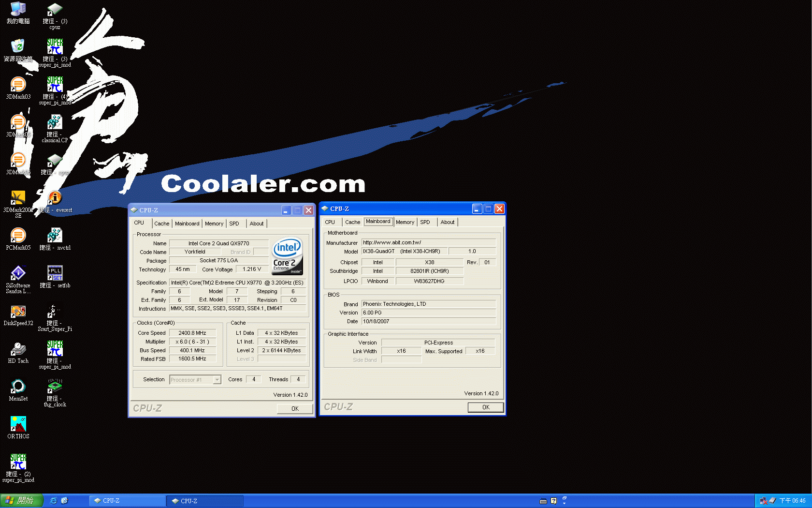The height and width of the screenshot is (508, 812).
Task: Open the nvctrl shortcut icon
Action: (55, 239)
